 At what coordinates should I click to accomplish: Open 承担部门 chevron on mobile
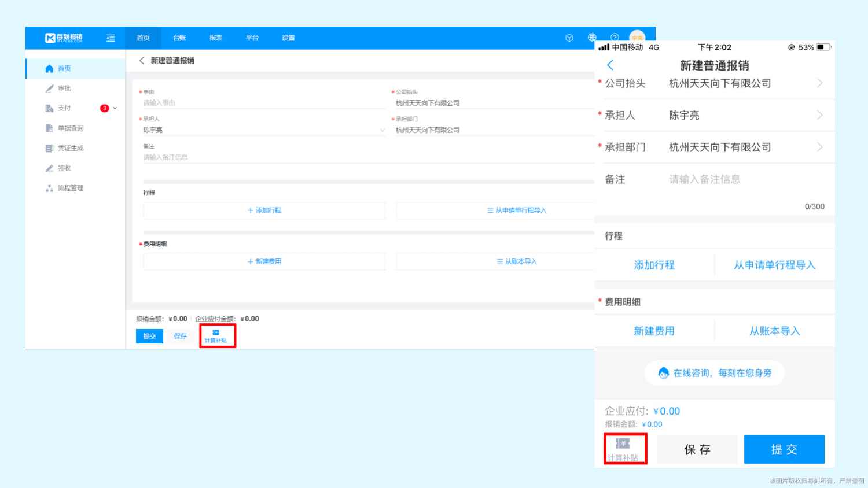[x=819, y=147]
